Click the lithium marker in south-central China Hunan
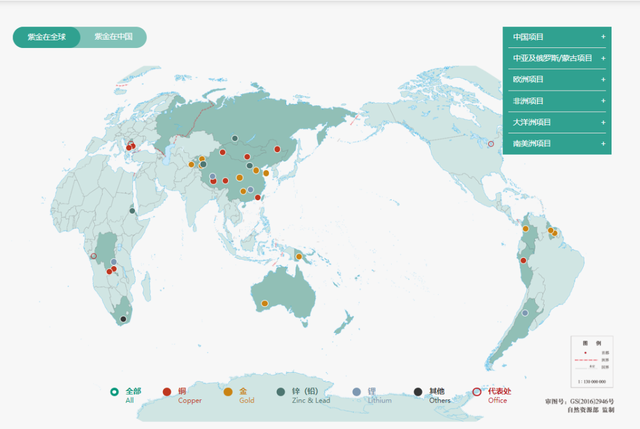The width and height of the screenshot is (640, 429). coord(250,189)
